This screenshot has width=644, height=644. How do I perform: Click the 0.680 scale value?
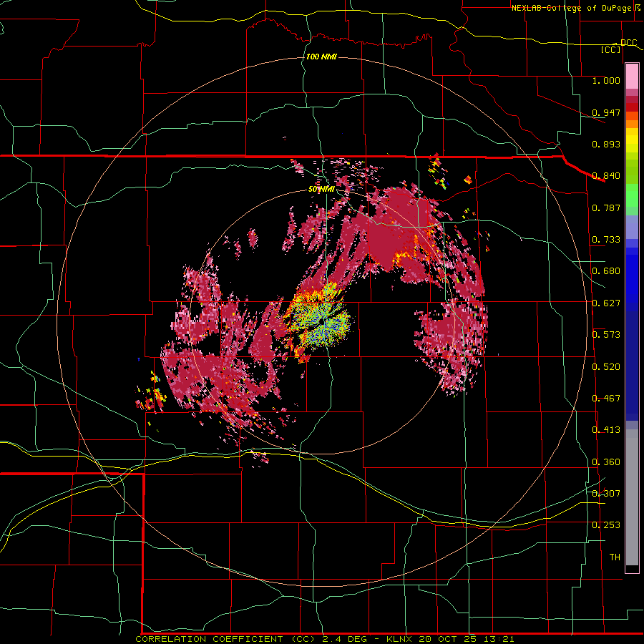click(606, 271)
